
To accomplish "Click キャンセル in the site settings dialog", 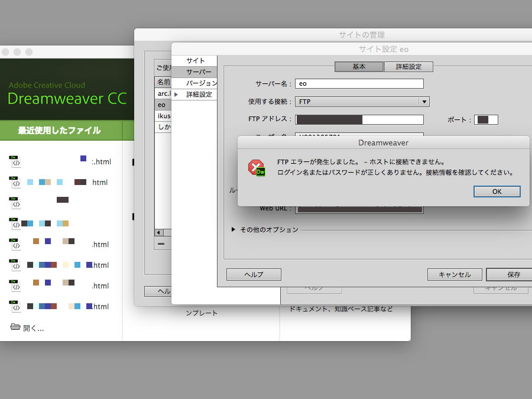I will coord(455,274).
